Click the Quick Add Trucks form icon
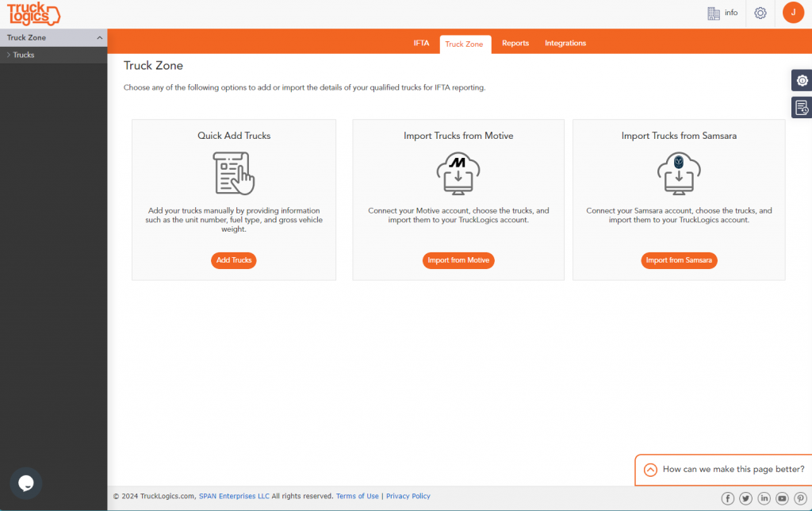 click(234, 173)
